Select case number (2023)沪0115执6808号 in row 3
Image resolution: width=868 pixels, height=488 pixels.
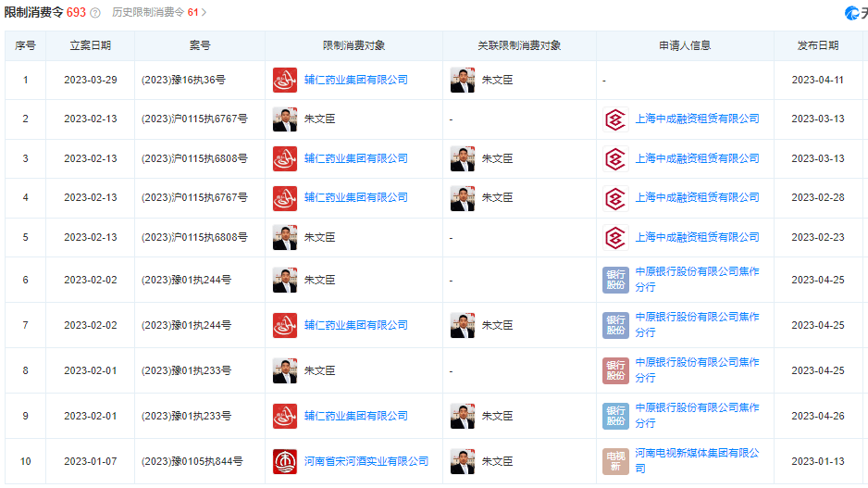(194, 158)
